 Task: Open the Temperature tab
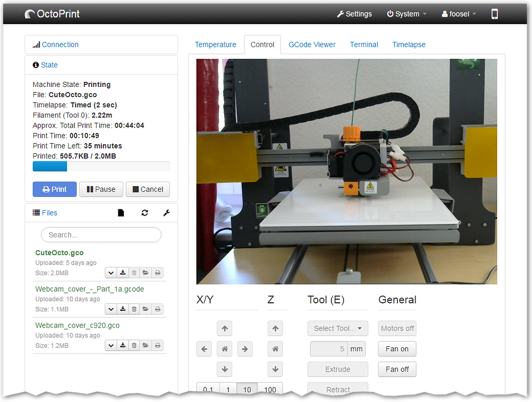tap(216, 44)
